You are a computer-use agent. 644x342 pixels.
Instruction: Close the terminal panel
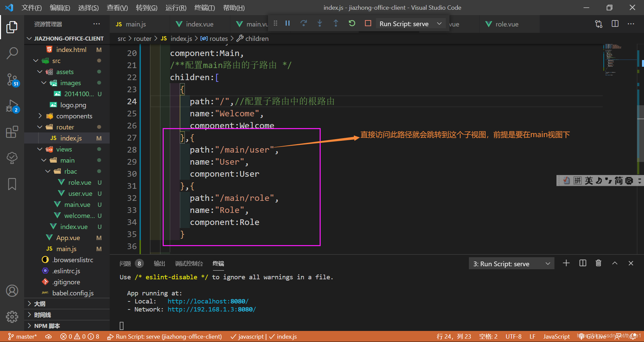(631, 263)
